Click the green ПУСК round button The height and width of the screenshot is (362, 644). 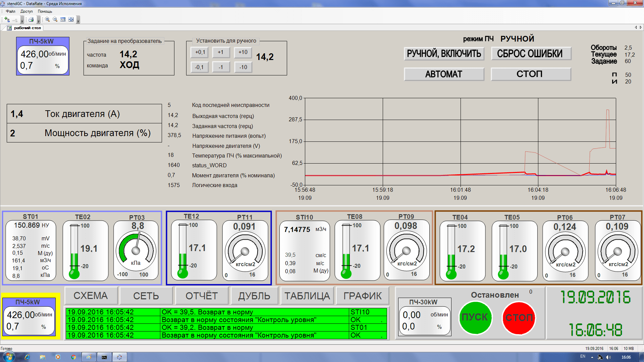pyautogui.click(x=475, y=317)
